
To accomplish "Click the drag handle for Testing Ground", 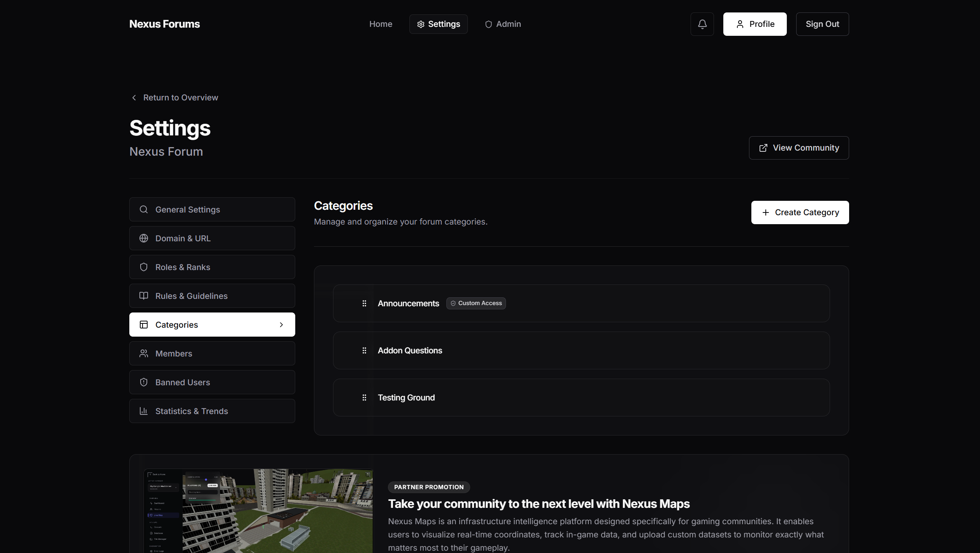I will point(364,398).
